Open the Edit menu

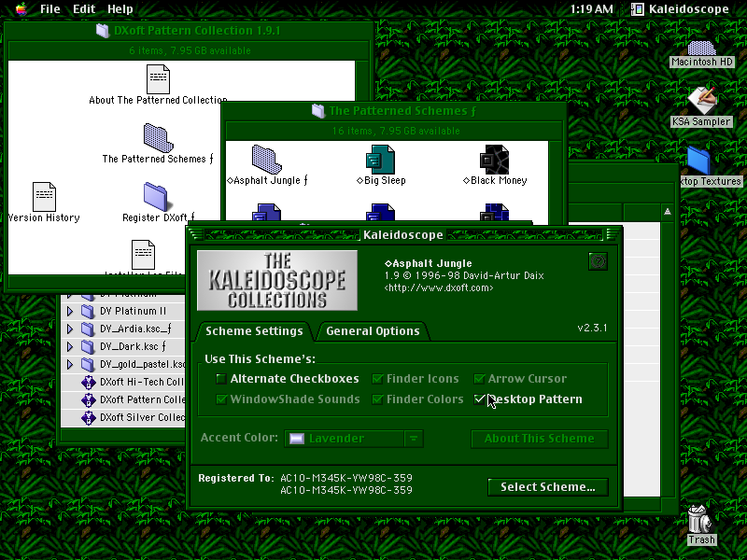click(x=84, y=9)
